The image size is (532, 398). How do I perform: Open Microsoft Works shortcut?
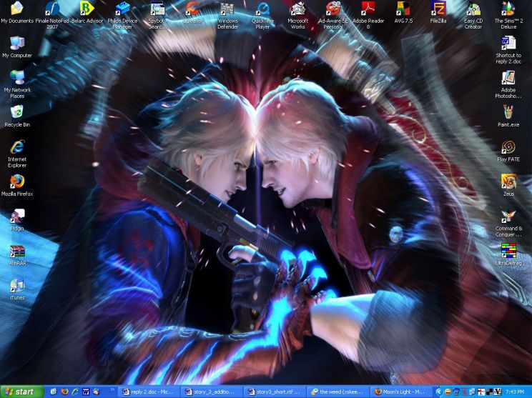tap(298, 14)
